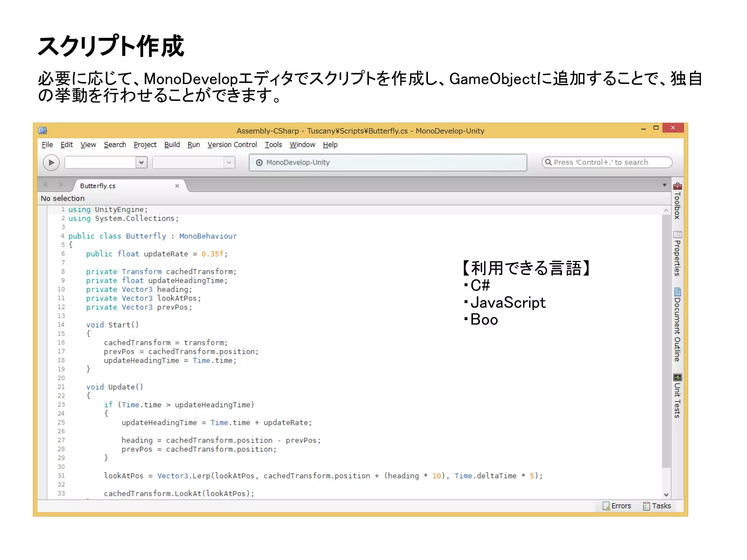The height and width of the screenshot is (560, 747).
Task: Show the Errors pad
Action: (616, 506)
